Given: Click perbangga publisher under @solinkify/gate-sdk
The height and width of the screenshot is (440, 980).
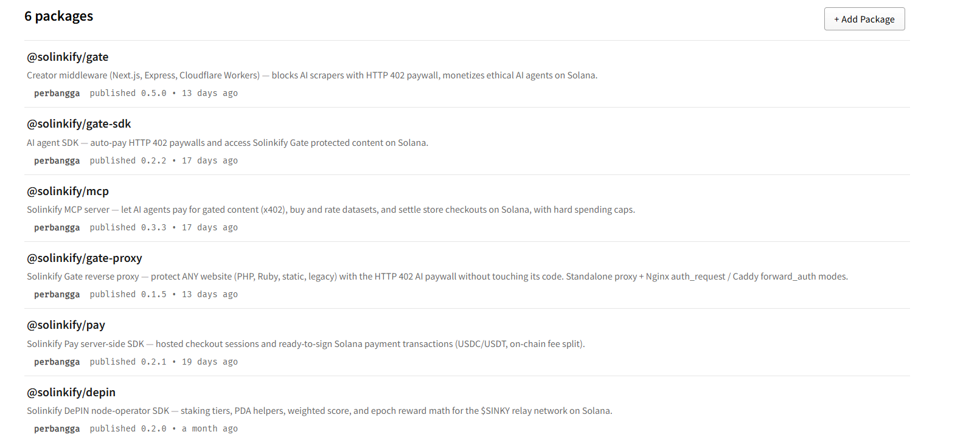Looking at the screenshot, I should point(57,161).
